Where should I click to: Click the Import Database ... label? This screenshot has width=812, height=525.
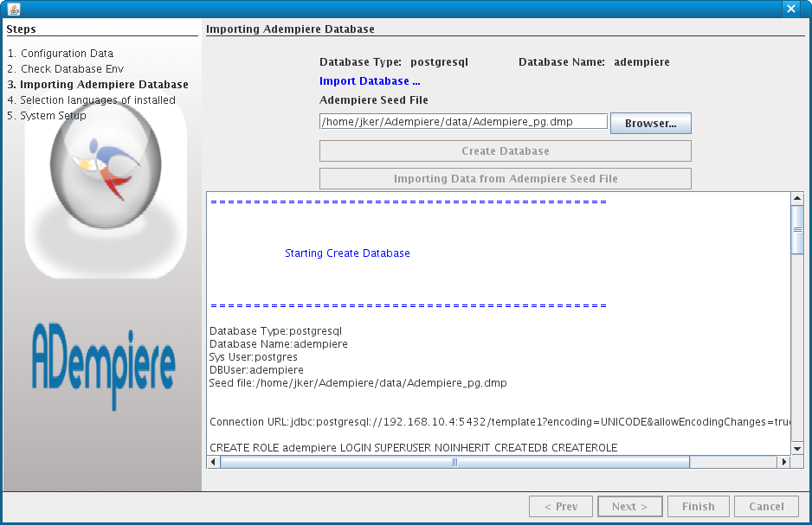(x=370, y=81)
